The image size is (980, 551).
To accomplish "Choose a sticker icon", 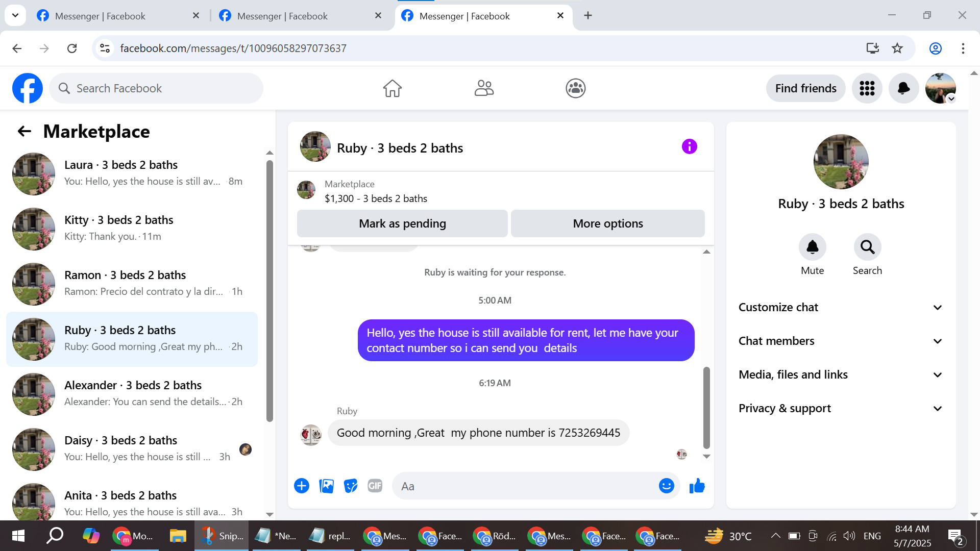I will pos(351,486).
